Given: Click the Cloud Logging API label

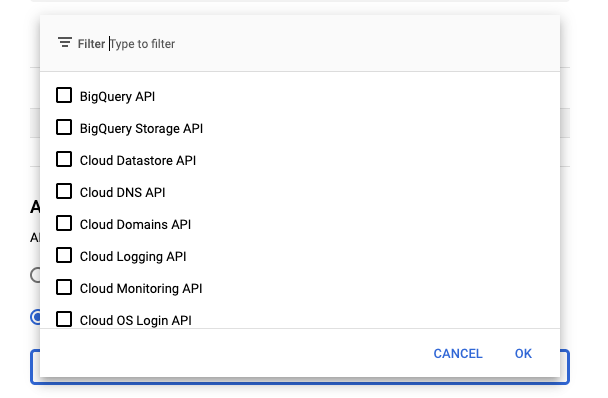Looking at the screenshot, I should point(133,257).
